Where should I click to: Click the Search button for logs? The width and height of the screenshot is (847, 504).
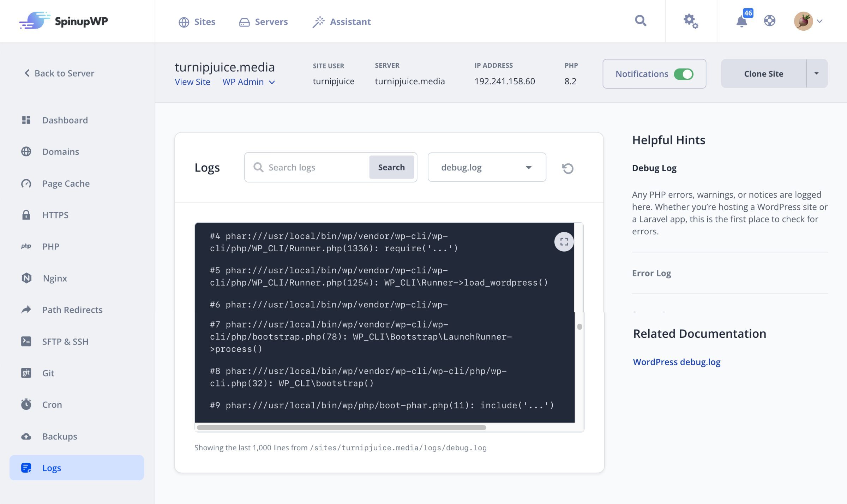391,167
